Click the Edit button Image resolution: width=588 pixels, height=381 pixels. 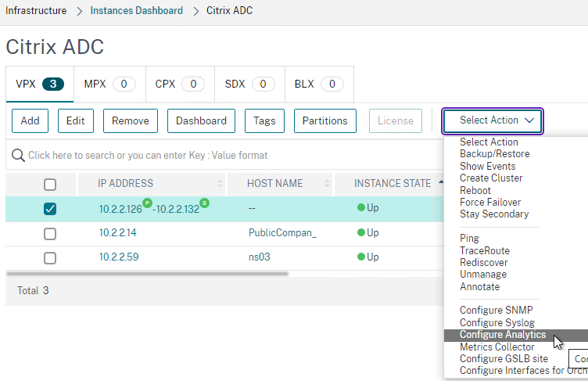75,120
